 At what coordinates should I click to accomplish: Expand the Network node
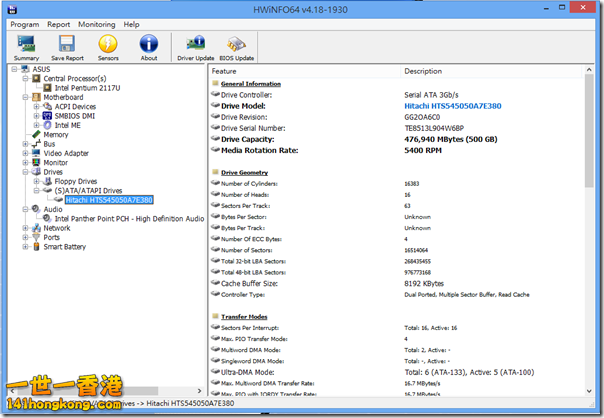pyautogui.click(x=25, y=228)
